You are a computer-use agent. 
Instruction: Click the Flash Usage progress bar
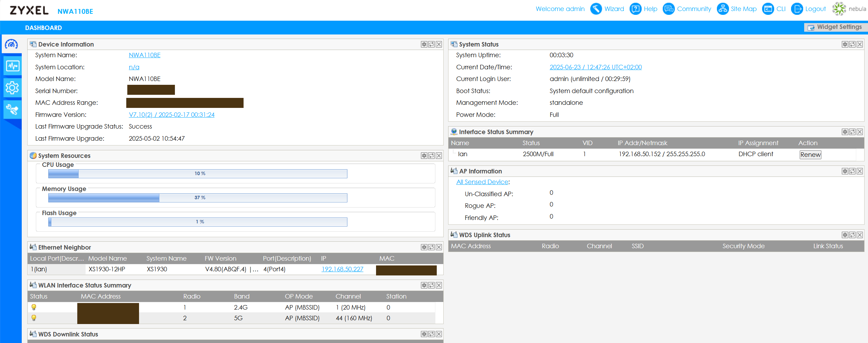click(x=198, y=222)
